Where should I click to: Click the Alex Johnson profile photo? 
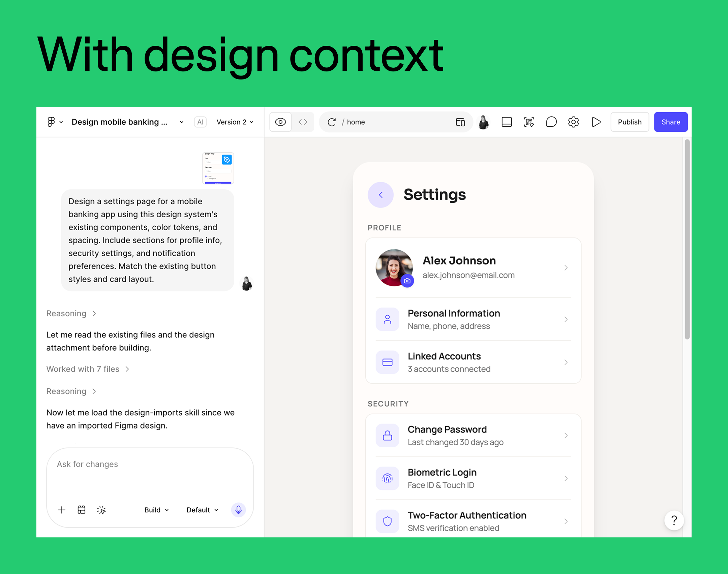pos(394,268)
